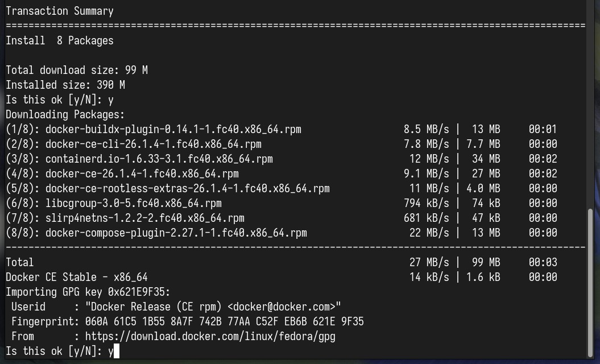This screenshot has width=600, height=364.
Task: Click the slirp4netns package filename
Action: (x=144, y=218)
